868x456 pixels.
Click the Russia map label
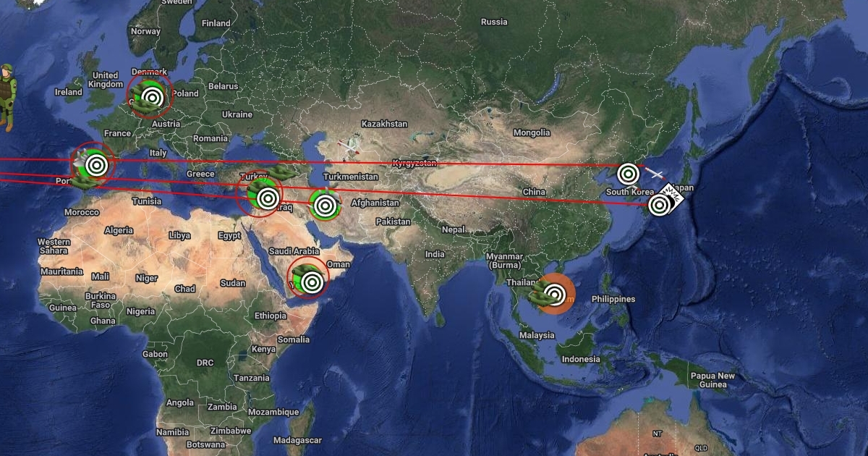pos(494,22)
